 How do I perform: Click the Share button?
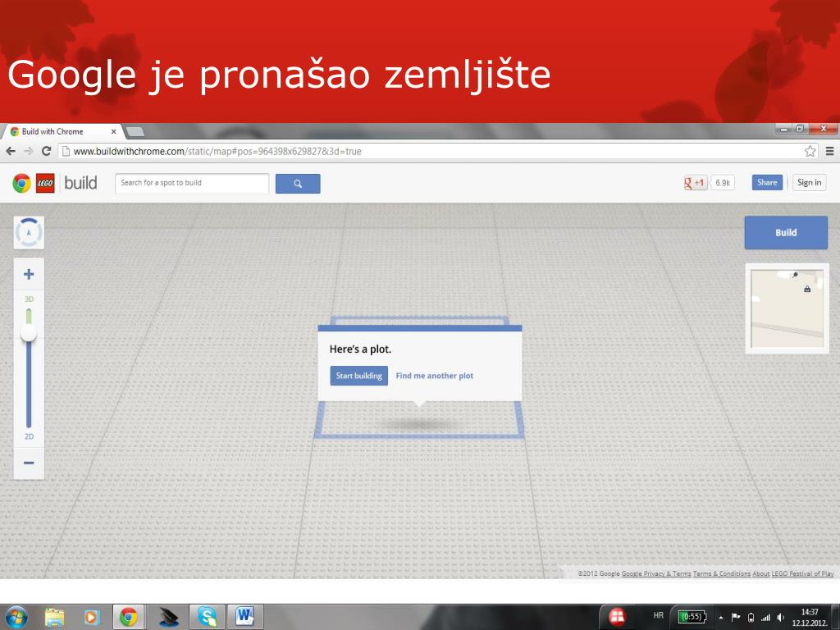point(767,183)
